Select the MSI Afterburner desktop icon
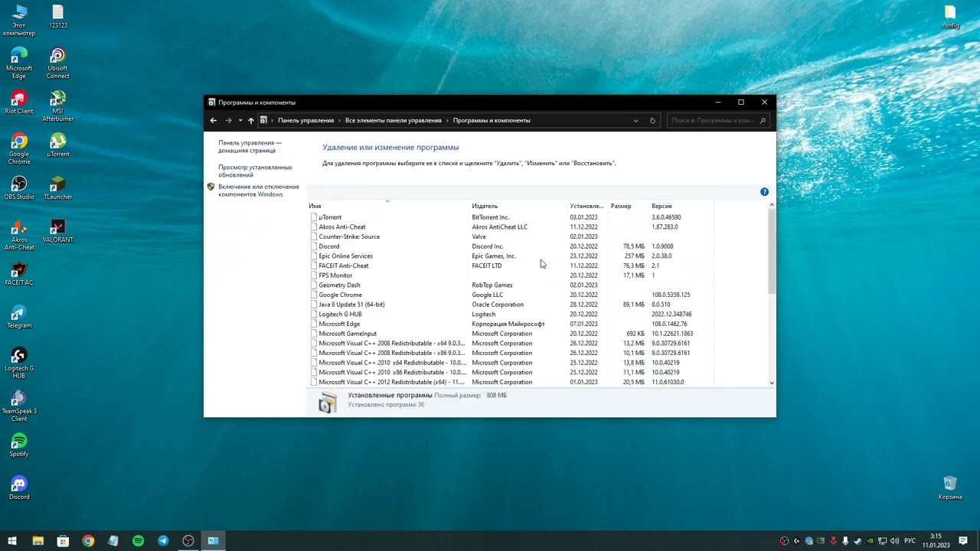Screen dimensions: 980x551 tap(57, 106)
